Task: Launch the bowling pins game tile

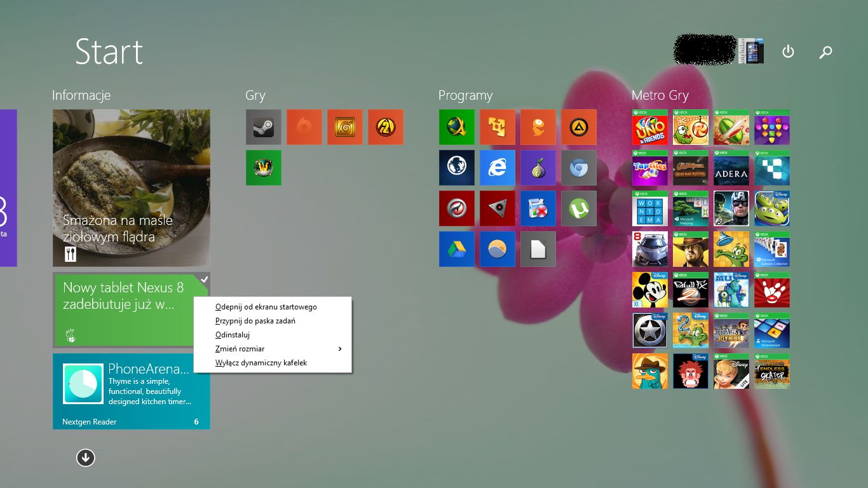Action: coord(772,290)
